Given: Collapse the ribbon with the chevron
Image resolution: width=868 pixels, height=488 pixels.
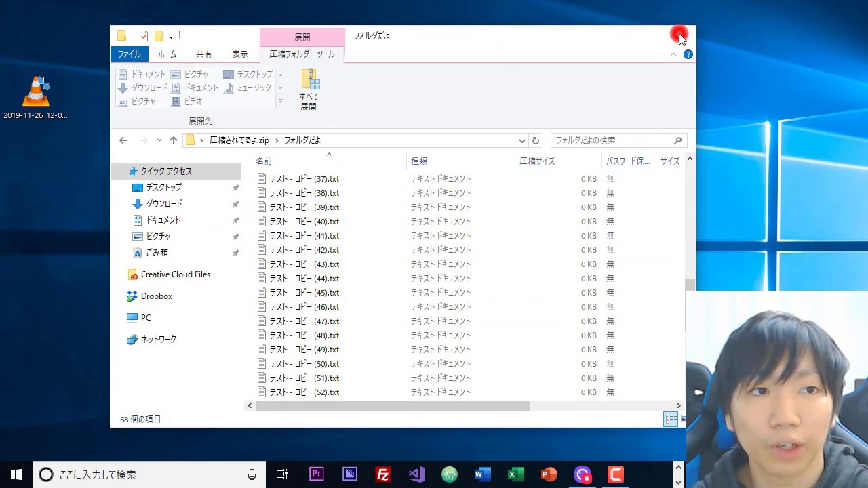Looking at the screenshot, I should click(x=673, y=54).
